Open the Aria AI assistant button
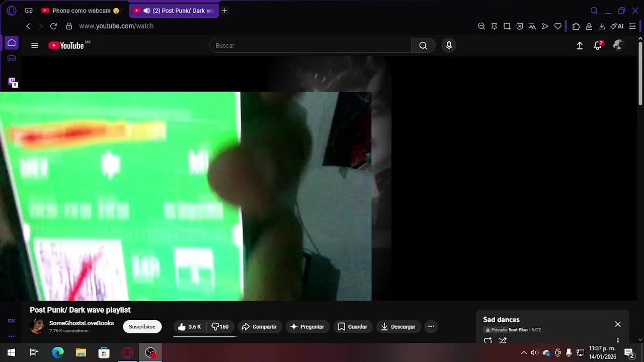This screenshot has width=644, height=362. pyautogui.click(x=617, y=26)
